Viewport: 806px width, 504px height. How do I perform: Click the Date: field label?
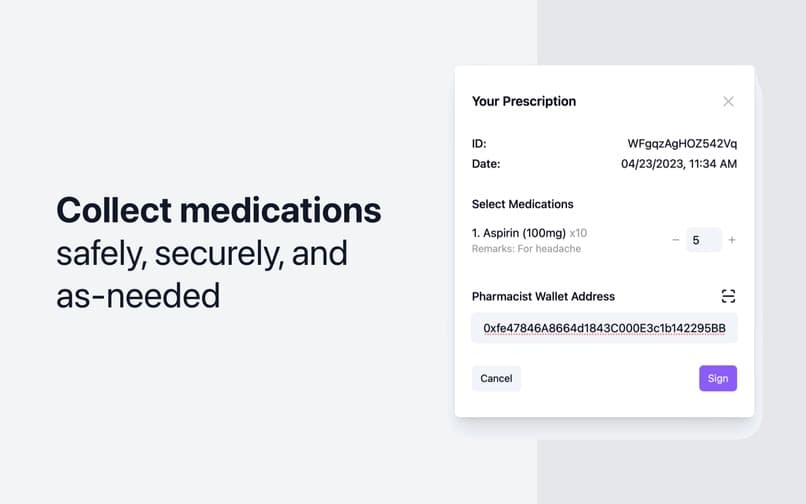click(486, 164)
